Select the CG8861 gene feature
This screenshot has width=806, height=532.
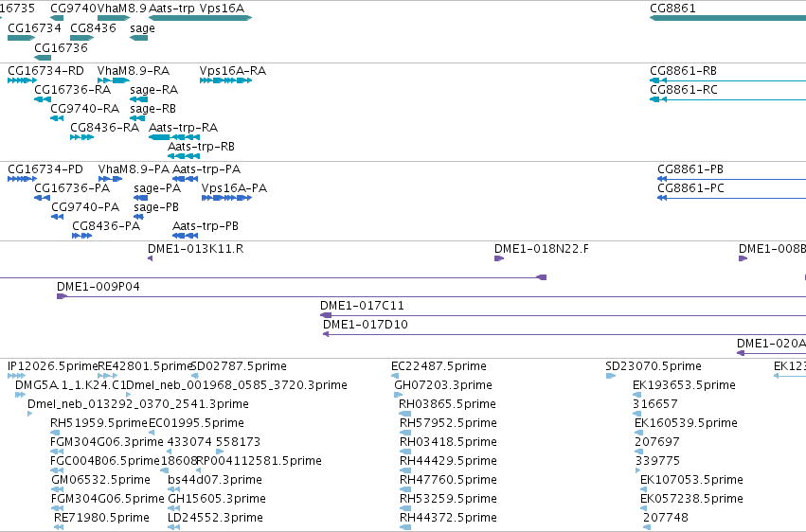727,18
